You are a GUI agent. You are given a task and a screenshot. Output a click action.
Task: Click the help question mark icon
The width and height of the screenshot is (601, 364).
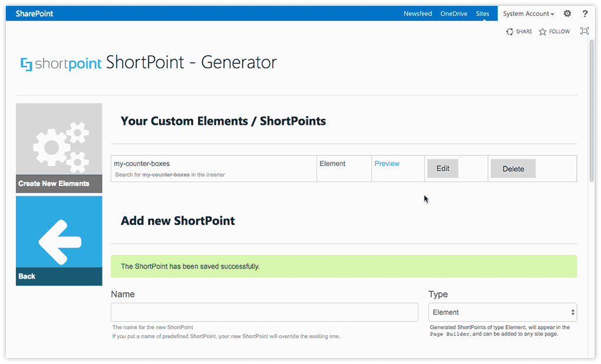click(x=585, y=14)
